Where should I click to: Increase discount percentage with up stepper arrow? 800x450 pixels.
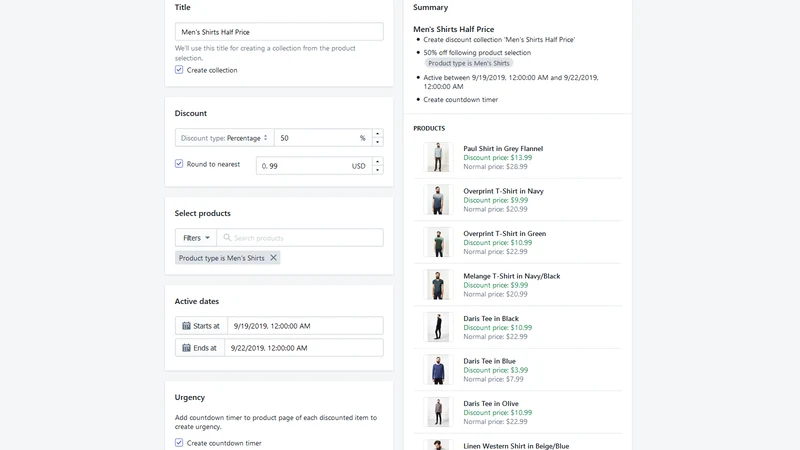click(377, 133)
